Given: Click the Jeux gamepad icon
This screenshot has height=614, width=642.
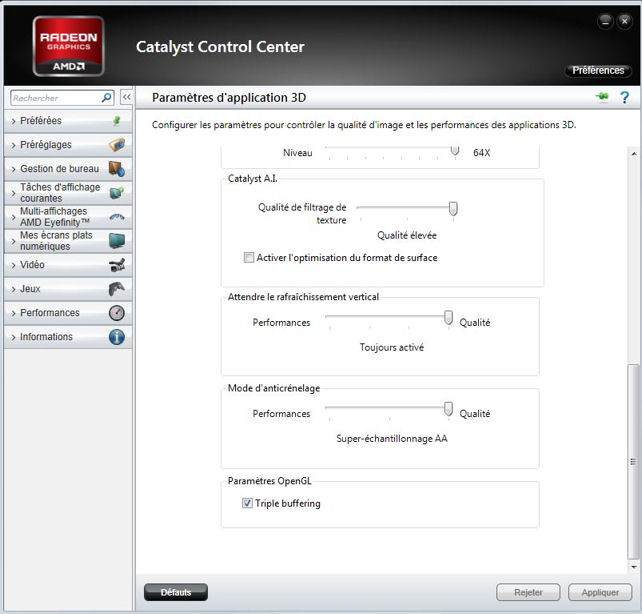Looking at the screenshot, I should [x=117, y=289].
